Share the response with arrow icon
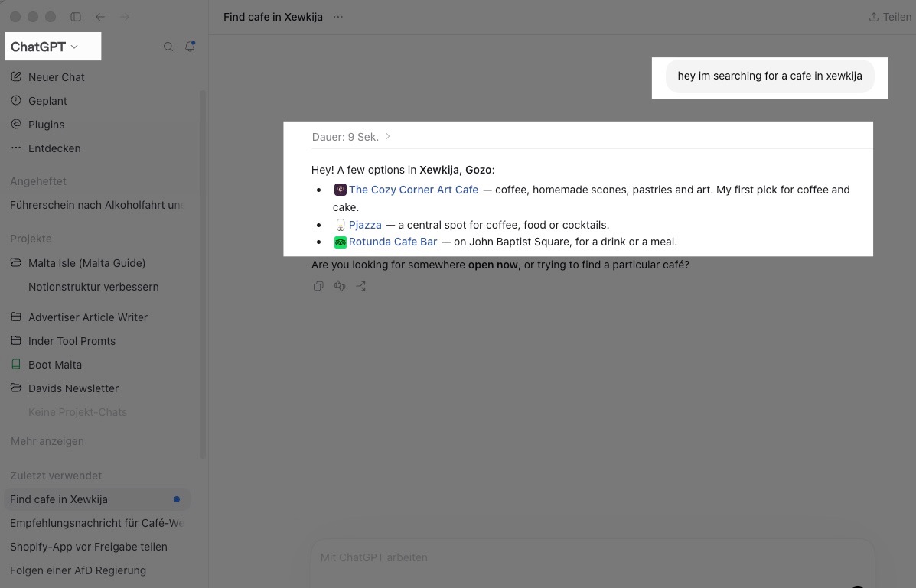The image size is (916, 588). [x=361, y=285]
